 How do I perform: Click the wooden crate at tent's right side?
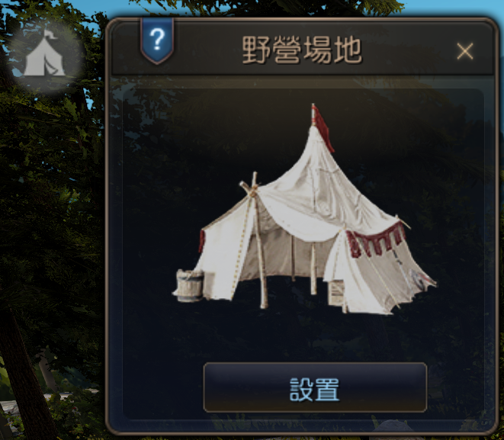(336, 293)
